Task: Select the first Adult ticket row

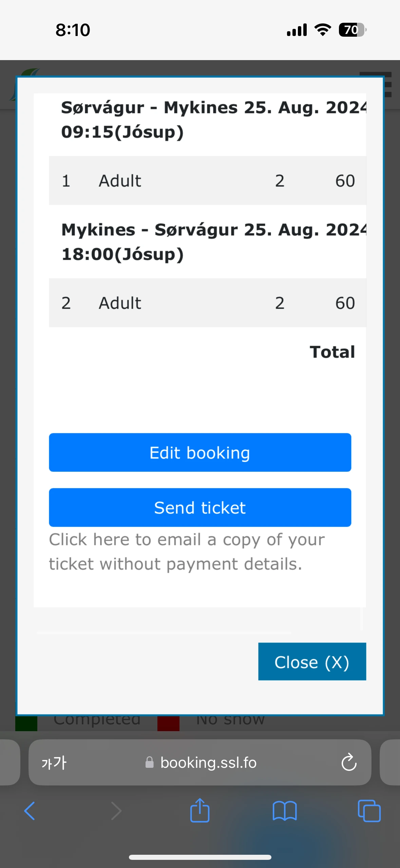Action: click(x=207, y=181)
